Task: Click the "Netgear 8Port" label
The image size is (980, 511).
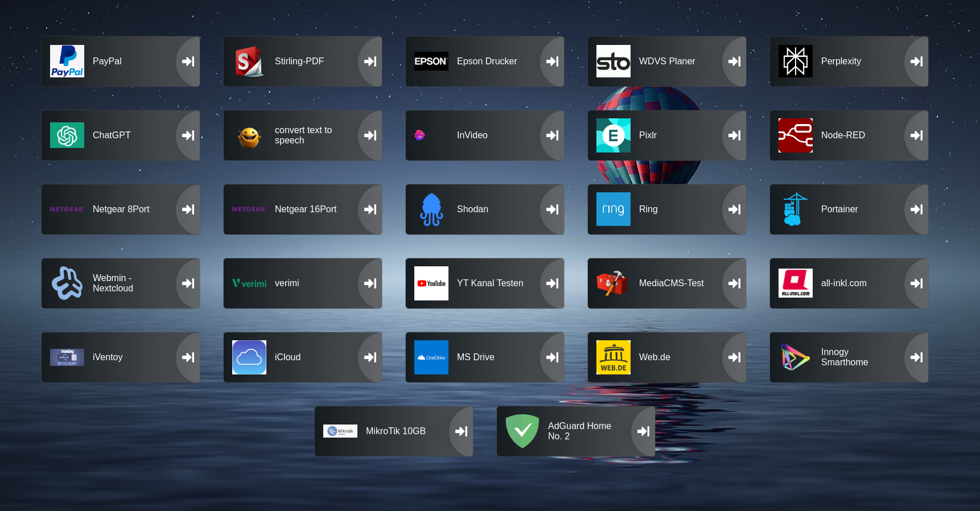Action: click(121, 209)
